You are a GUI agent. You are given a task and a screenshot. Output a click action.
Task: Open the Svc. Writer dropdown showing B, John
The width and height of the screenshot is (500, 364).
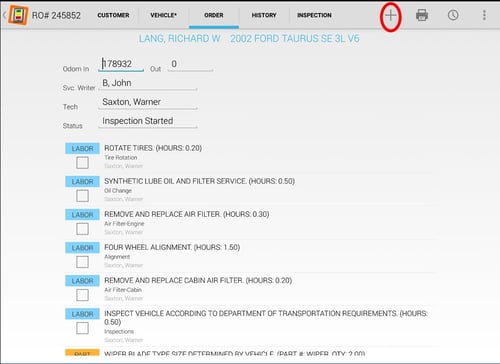148,83
